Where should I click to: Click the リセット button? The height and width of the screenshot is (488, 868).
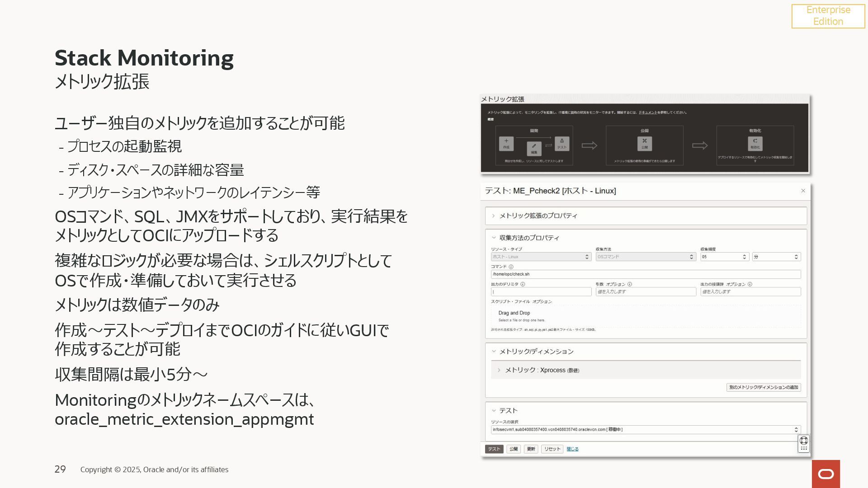point(552,449)
